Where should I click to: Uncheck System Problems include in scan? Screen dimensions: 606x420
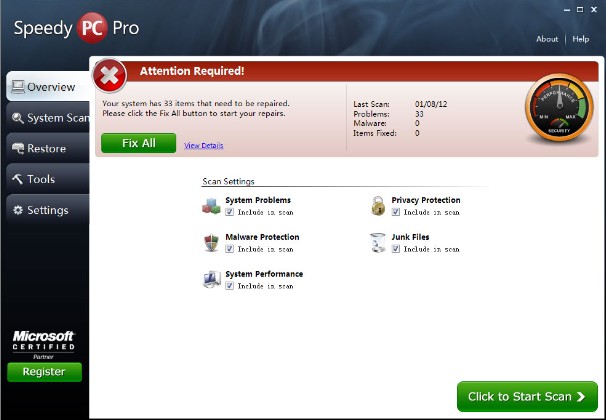coord(230,212)
